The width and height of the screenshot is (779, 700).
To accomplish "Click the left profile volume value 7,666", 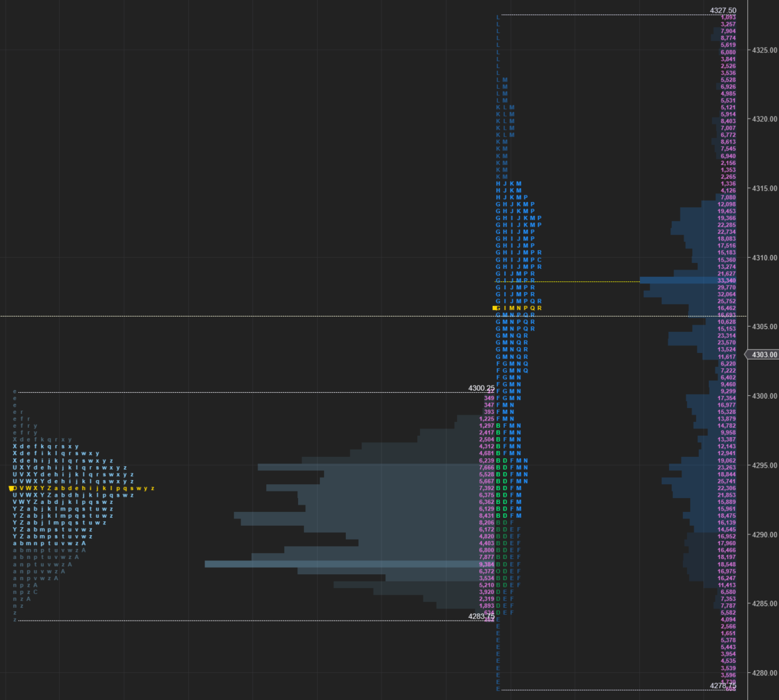I will click(x=487, y=468).
